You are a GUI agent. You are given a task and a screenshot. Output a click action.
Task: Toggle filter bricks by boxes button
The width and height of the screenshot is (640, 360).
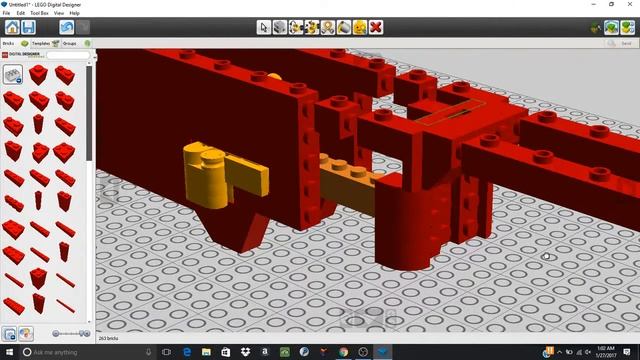[10, 334]
